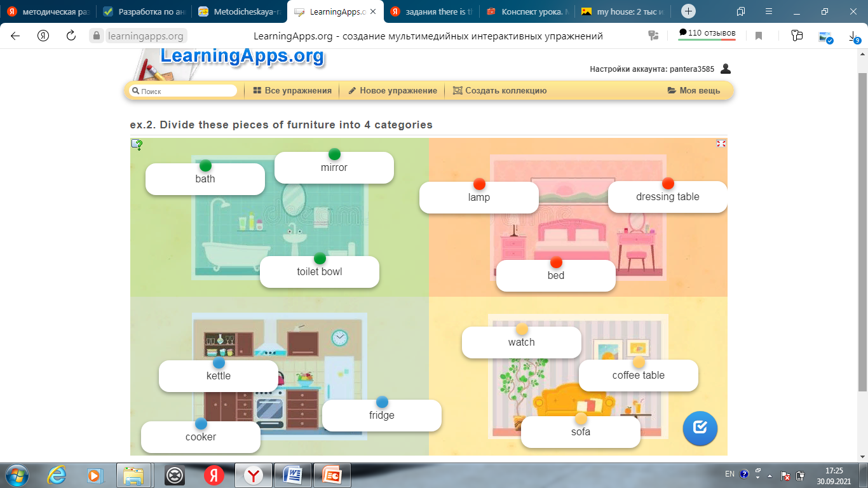Click the LearningApps.org logo

click(x=242, y=56)
